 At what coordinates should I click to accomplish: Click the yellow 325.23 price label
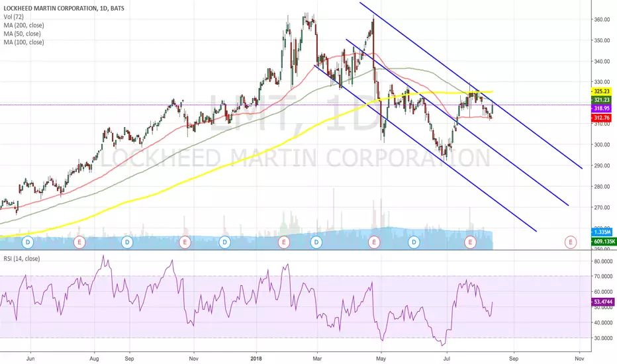coord(601,91)
